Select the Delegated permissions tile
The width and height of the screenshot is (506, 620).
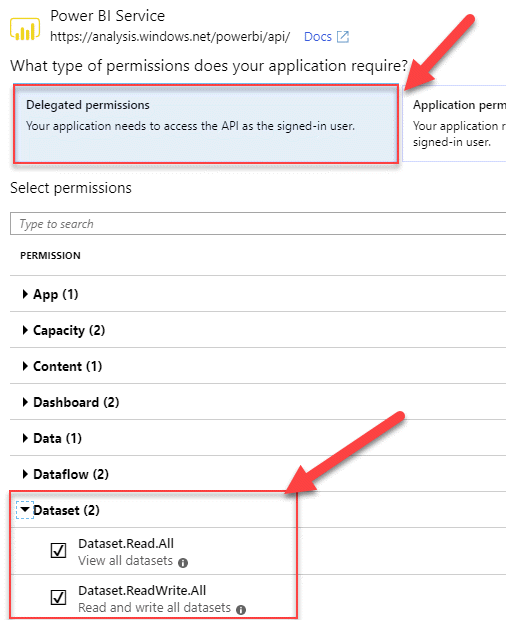pyautogui.click(x=206, y=123)
